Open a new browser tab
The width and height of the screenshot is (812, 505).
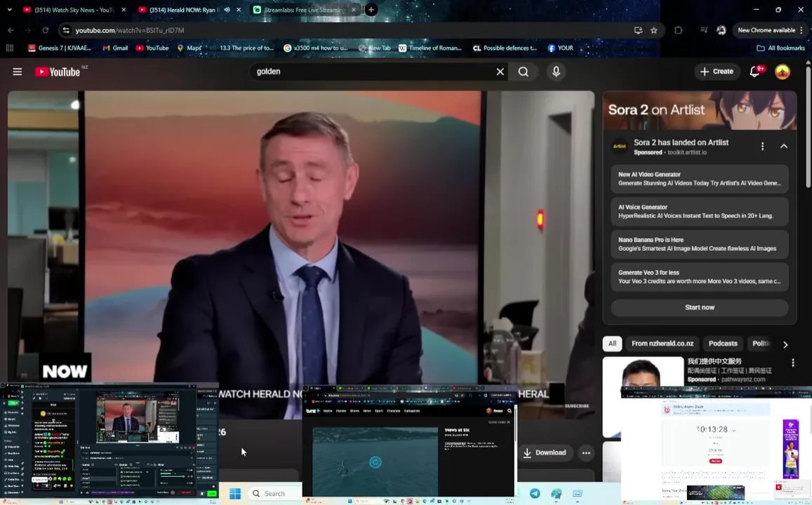pyautogui.click(x=371, y=10)
